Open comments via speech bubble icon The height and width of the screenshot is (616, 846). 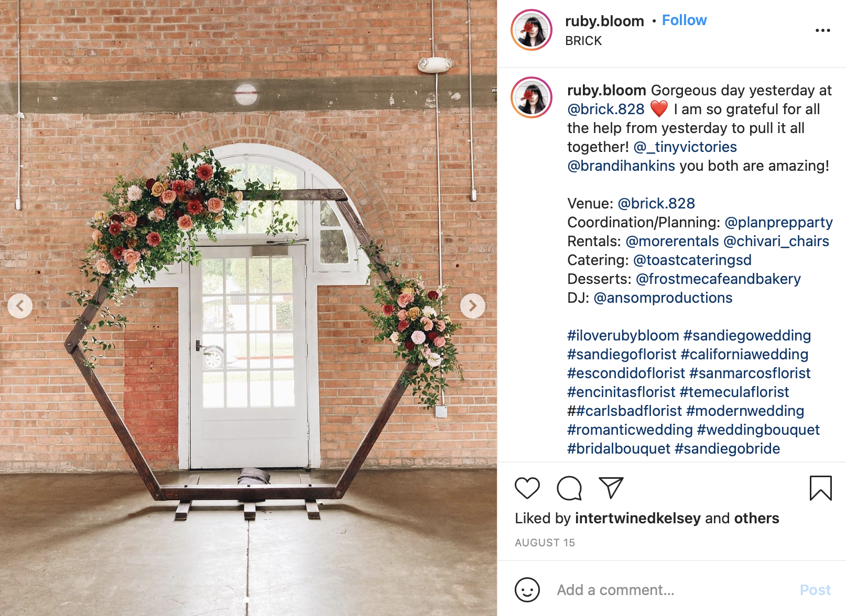click(x=569, y=488)
